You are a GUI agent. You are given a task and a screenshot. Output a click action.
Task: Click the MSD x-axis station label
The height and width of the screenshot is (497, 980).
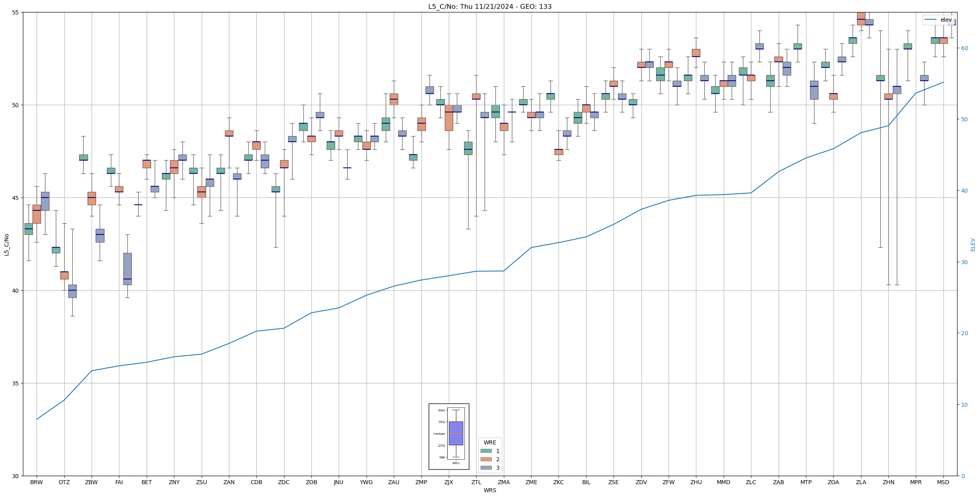[943, 482]
